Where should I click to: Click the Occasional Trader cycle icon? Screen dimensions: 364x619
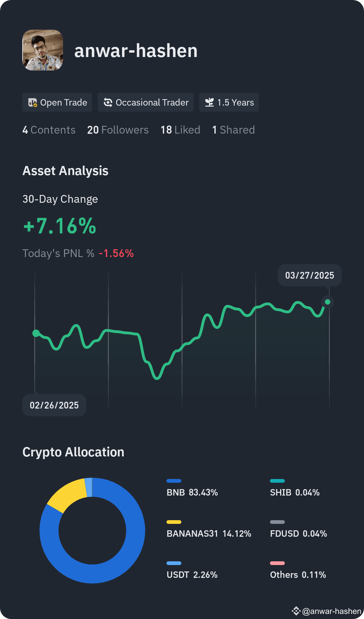point(108,103)
